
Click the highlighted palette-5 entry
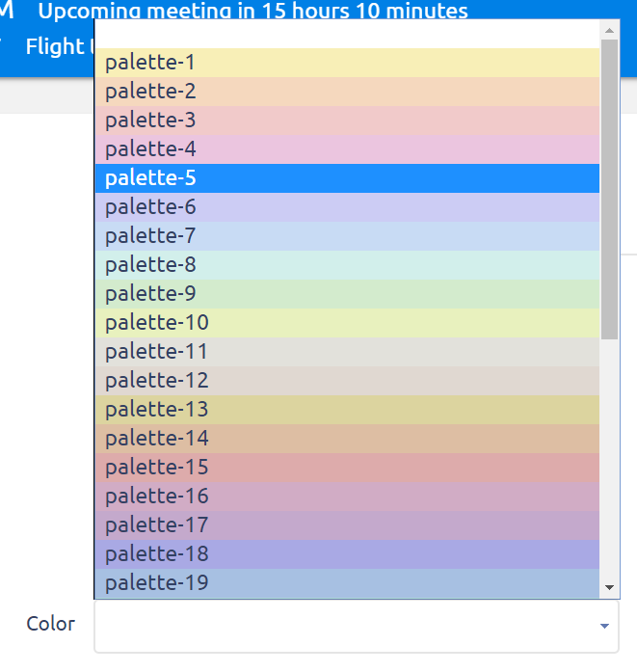(x=347, y=178)
